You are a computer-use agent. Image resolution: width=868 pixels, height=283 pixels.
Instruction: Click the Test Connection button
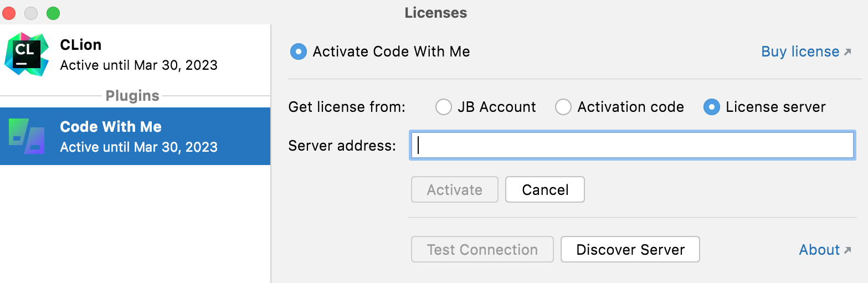(482, 250)
